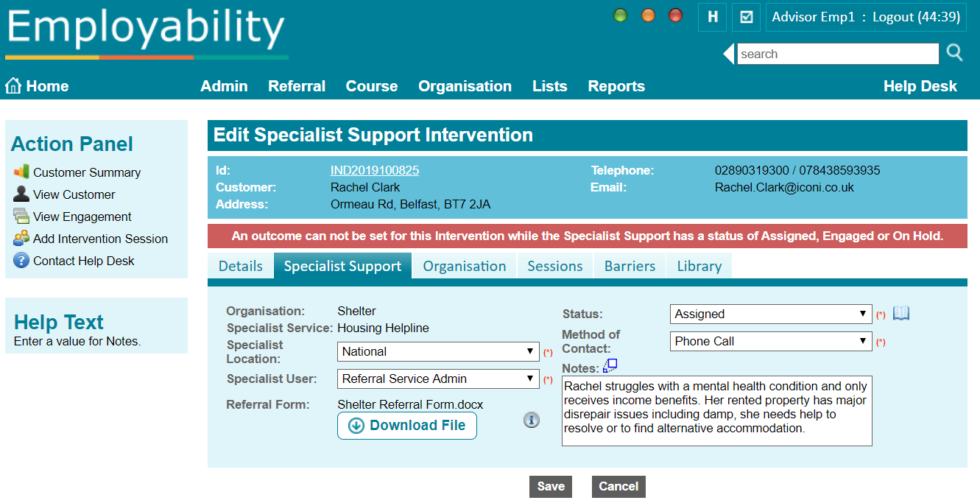This screenshot has width=980, height=503.
Task: Open the Reports menu
Action: click(616, 85)
